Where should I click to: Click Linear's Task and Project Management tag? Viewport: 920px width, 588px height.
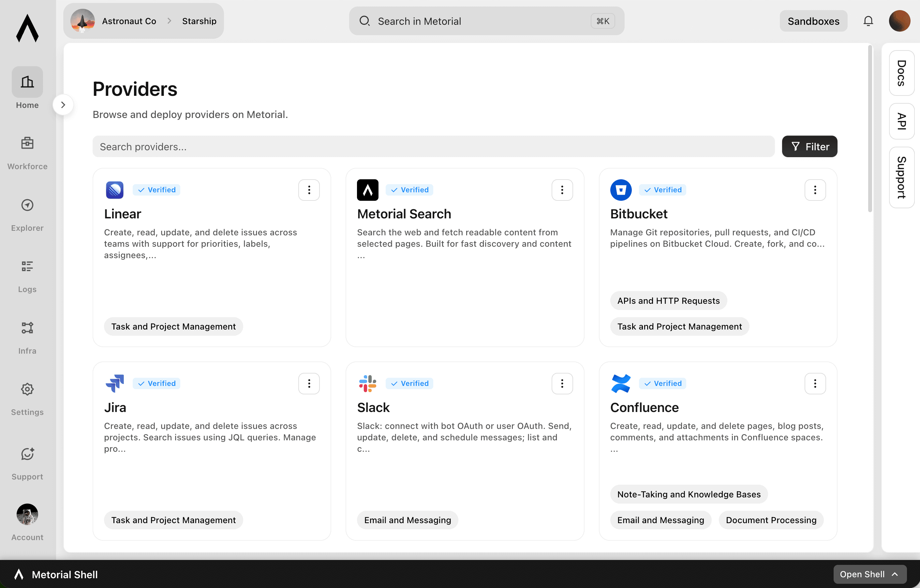point(173,326)
